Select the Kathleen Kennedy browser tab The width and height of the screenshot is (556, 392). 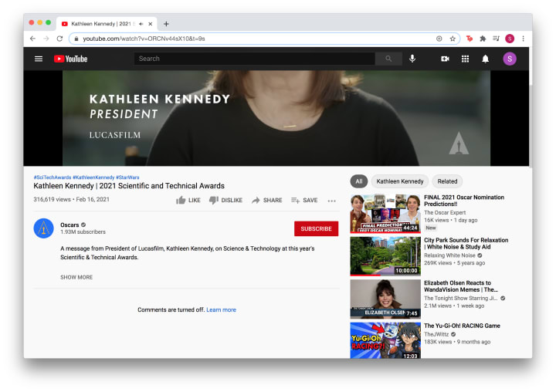click(x=107, y=24)
